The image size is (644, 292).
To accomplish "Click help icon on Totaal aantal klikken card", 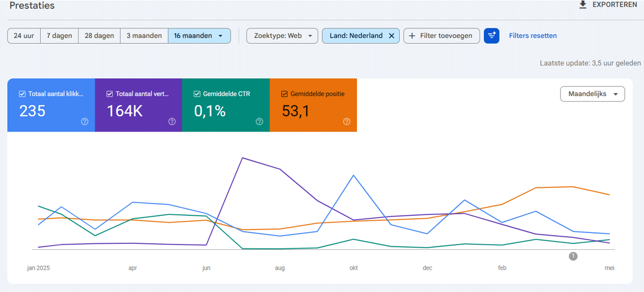I will tap(84, 121).
